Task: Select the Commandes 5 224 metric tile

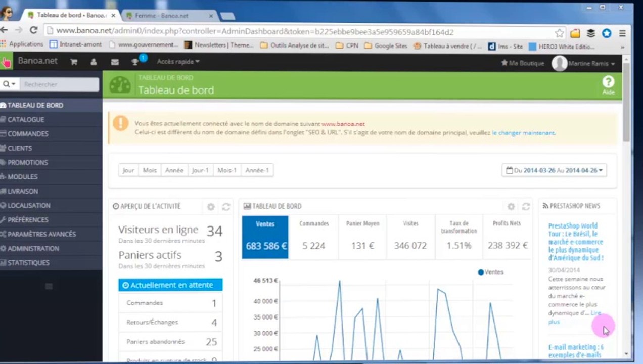Action: [314, 237]
